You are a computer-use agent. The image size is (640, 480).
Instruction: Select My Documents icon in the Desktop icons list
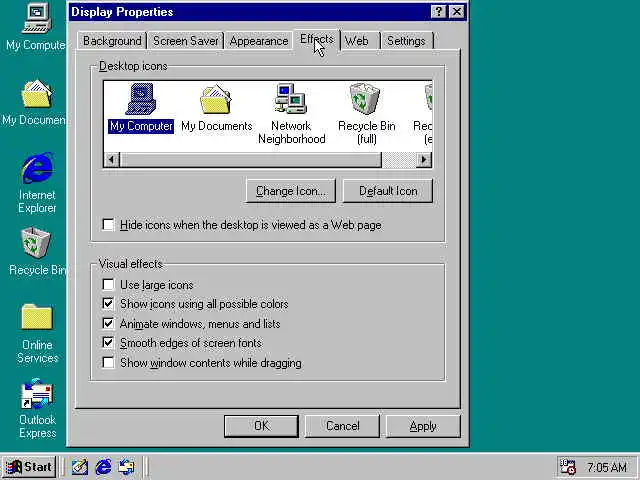pyautogui.click(x=216, y=108)
